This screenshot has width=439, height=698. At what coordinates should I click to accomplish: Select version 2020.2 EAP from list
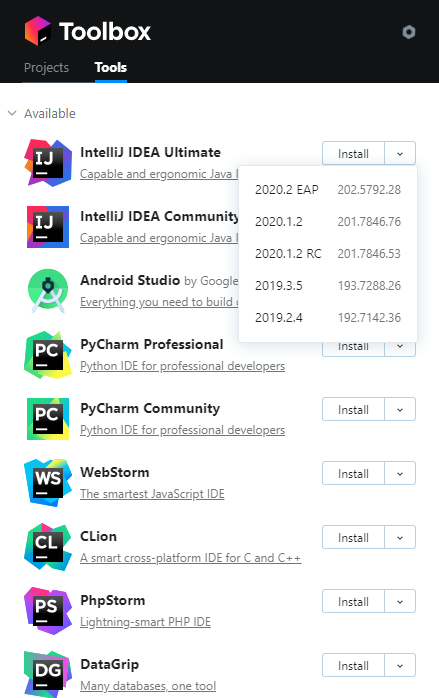click(328, 190)
